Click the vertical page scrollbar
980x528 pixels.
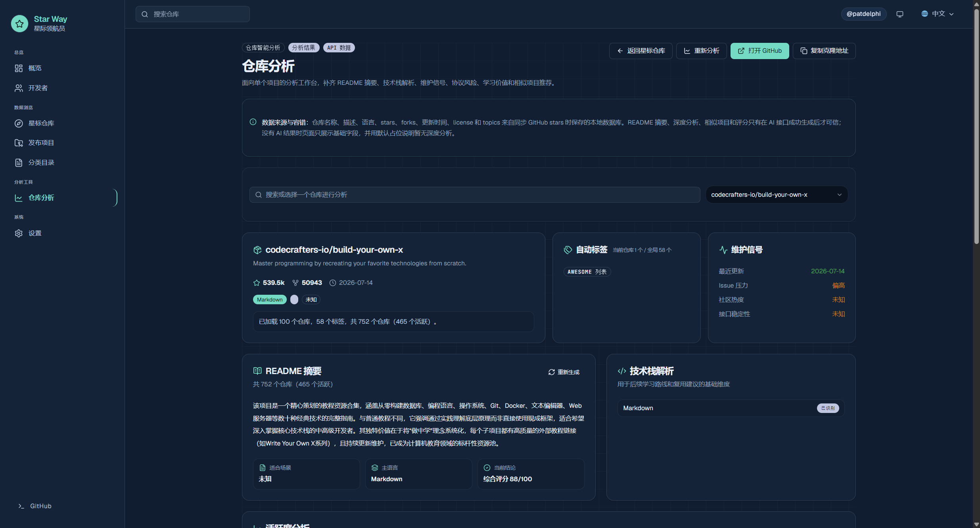[976, 127]
